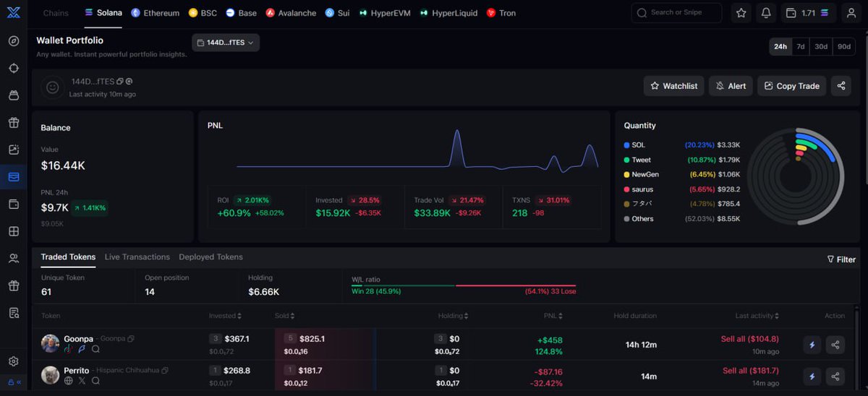Image resolution: width=868 pixels, height=396 pixels.
Task: Click the blue SOL quantity legend dot
Action: (x=626, y=145)
